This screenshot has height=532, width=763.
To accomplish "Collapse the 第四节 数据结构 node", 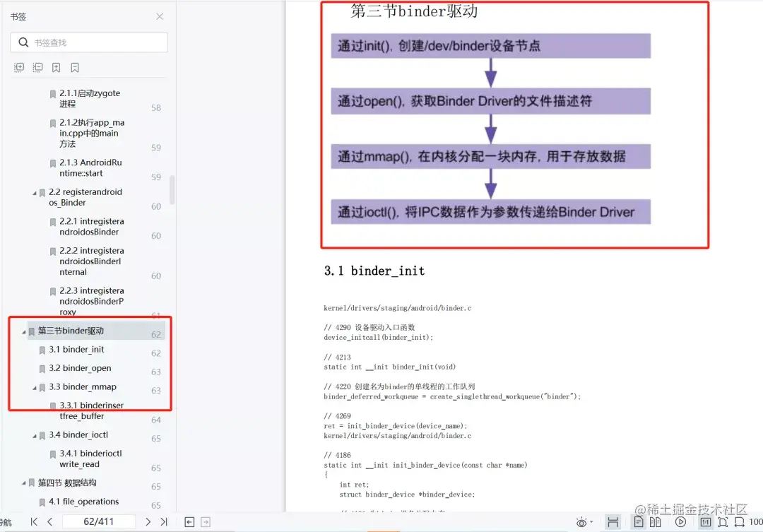I will tap(23, 483).
